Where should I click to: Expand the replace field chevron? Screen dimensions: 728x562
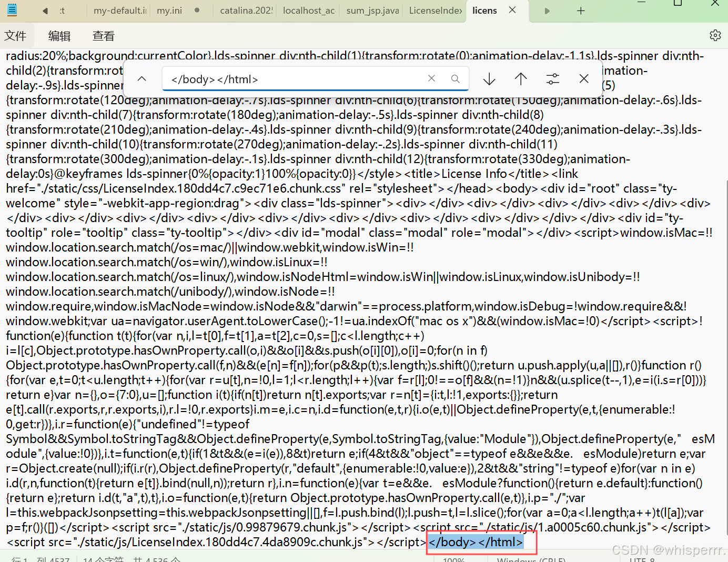[x=141, y=79]
